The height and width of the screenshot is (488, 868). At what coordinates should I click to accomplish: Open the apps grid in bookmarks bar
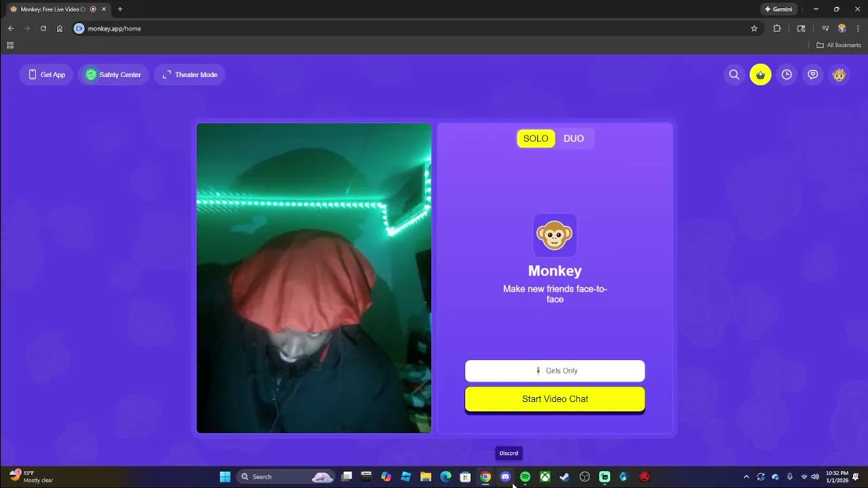9,45
